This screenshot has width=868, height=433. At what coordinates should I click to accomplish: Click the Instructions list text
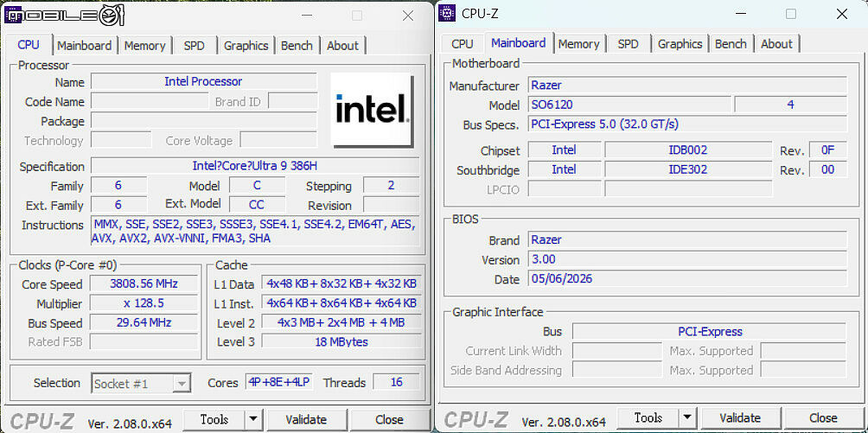(255, 231)
